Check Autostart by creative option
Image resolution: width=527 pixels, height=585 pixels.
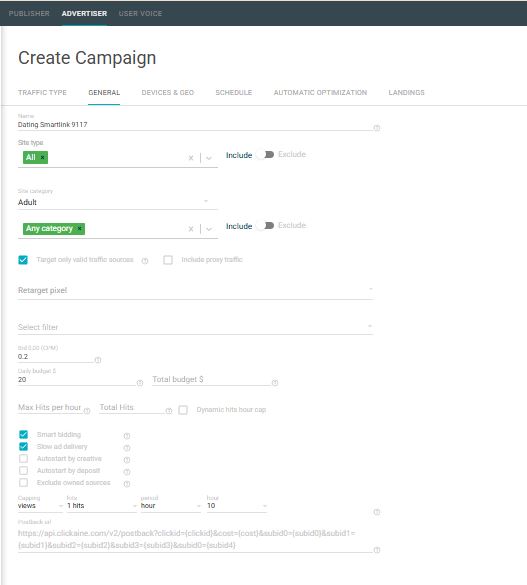(23, 458)
